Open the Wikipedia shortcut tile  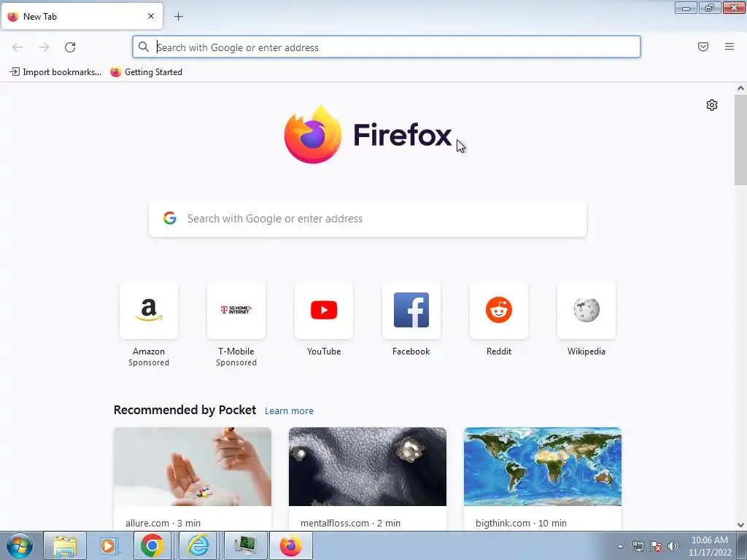click(587, 311)
